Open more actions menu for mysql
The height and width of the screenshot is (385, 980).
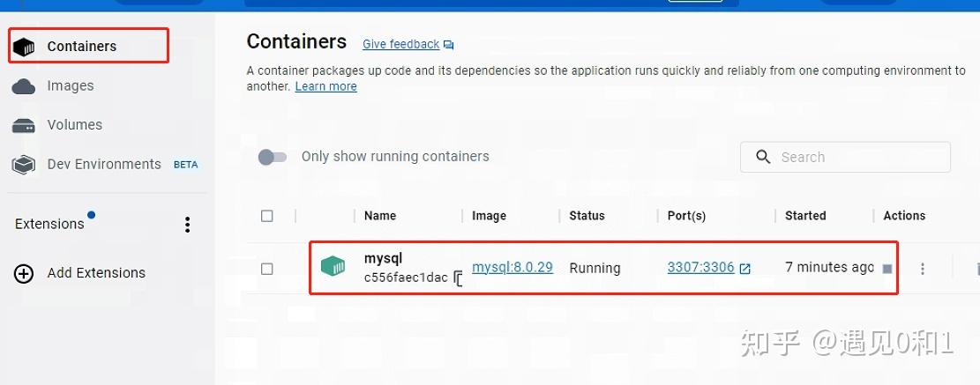923,269
